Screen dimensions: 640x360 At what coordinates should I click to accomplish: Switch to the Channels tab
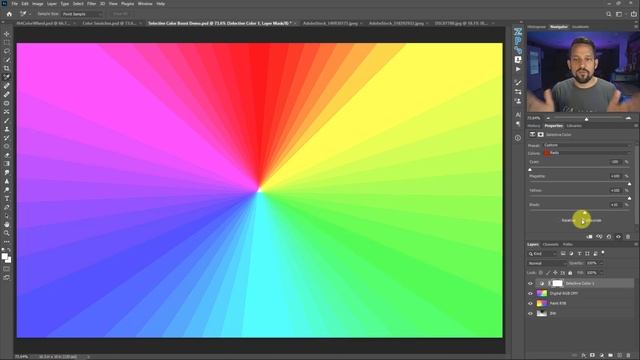pos(551,244)
